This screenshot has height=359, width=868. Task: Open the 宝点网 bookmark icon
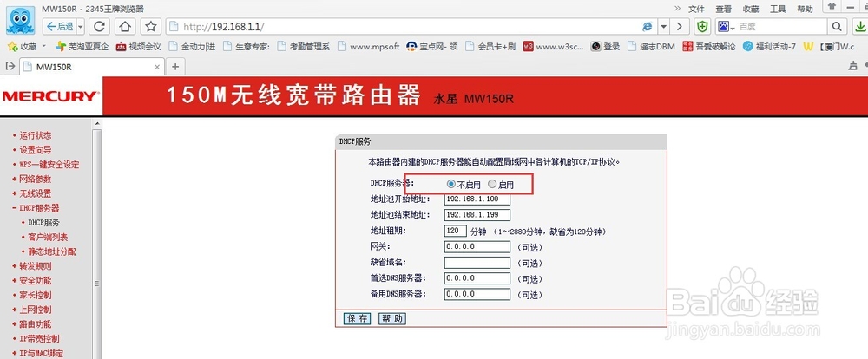pyautogui.click(x=411, y=47)
